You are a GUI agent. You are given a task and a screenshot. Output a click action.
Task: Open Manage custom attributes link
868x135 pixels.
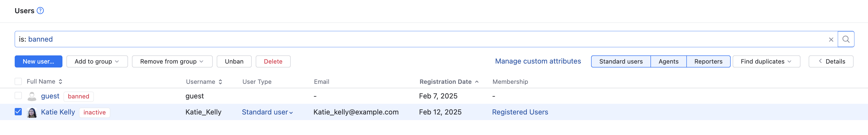(538, 61)
